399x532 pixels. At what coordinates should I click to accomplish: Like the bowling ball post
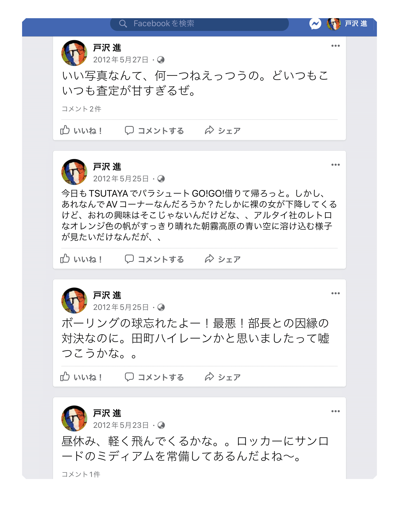pyautogui.click(x=81, y=377)
